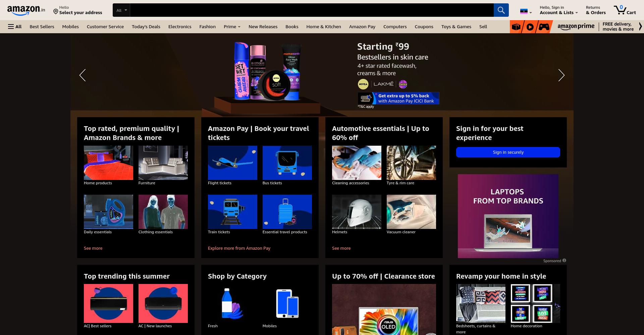Viewport: 644px width, 335px height.
Task: Go to Today's Deals
Action: click(x=146, y=27)
